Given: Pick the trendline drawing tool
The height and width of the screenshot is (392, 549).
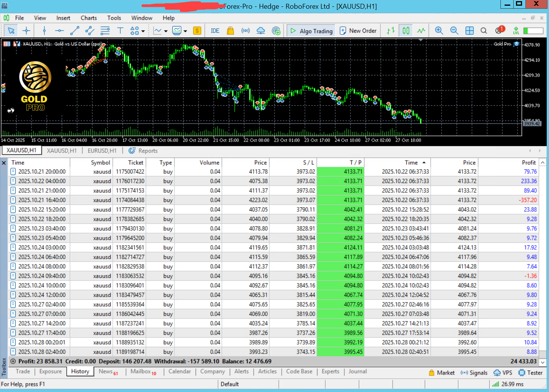Looking at the screenshot, I should point(75,31).
